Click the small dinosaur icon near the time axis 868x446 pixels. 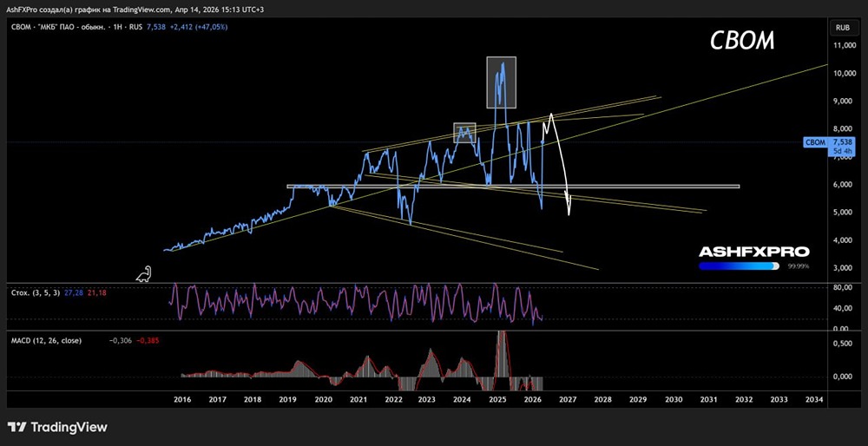(x=144, y=274)
